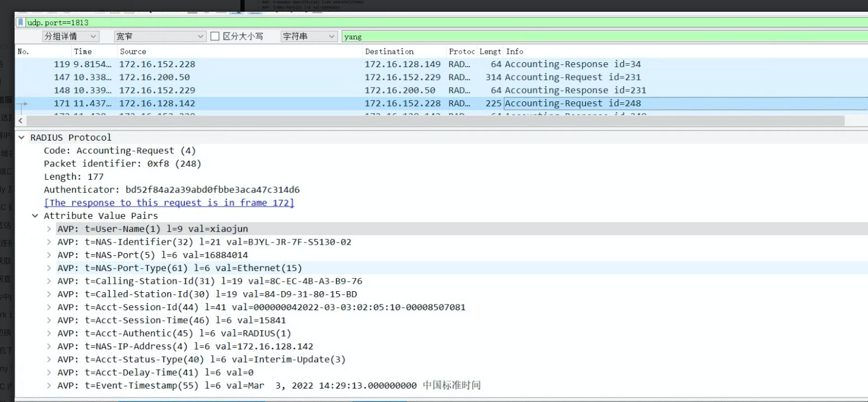Image resolution: width=868 pixels, height=402 pixels.
Task: Expand the Acct-Session-Time AVP row
Action: coord(49,320)
